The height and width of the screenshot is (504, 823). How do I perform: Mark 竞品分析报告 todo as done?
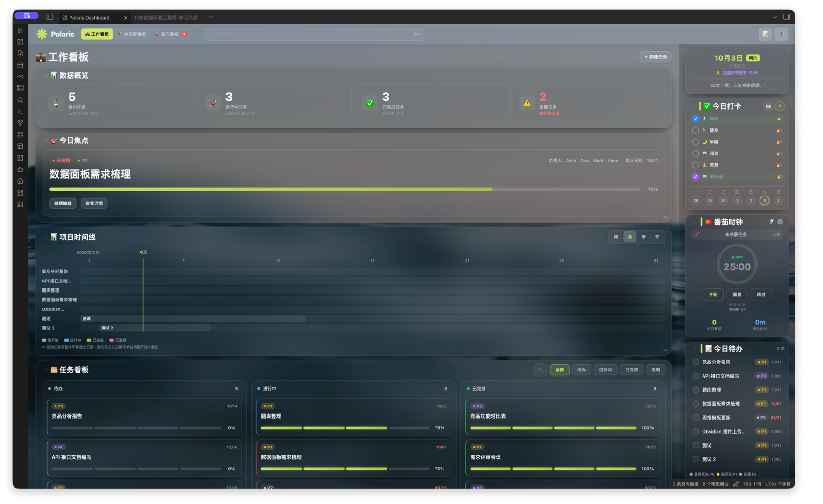click(696, 362)
